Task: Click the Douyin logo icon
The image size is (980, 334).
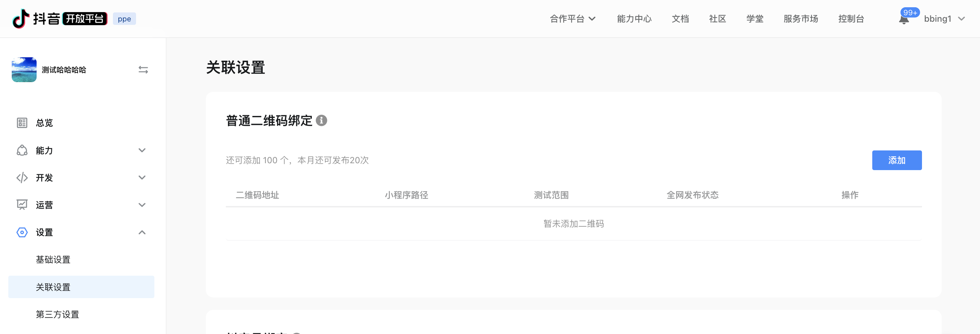Action: click(x=20, y=19)
